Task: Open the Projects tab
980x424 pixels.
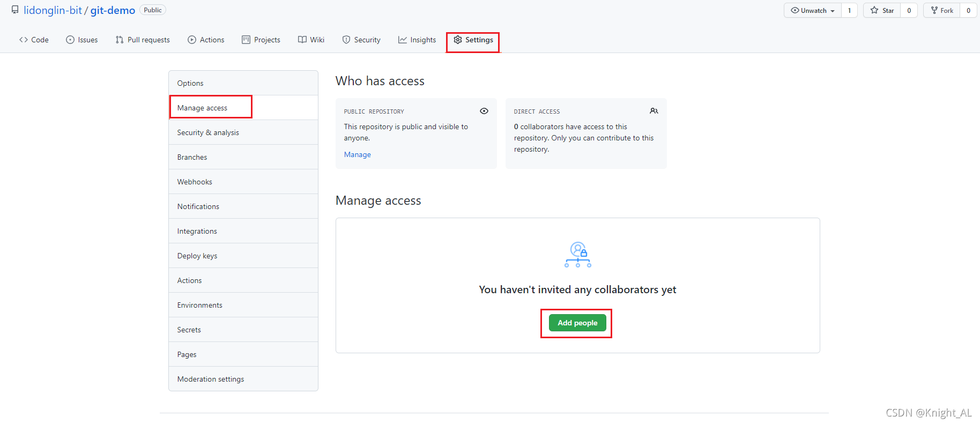Action: pyautogui.click(x=261, y=40)
